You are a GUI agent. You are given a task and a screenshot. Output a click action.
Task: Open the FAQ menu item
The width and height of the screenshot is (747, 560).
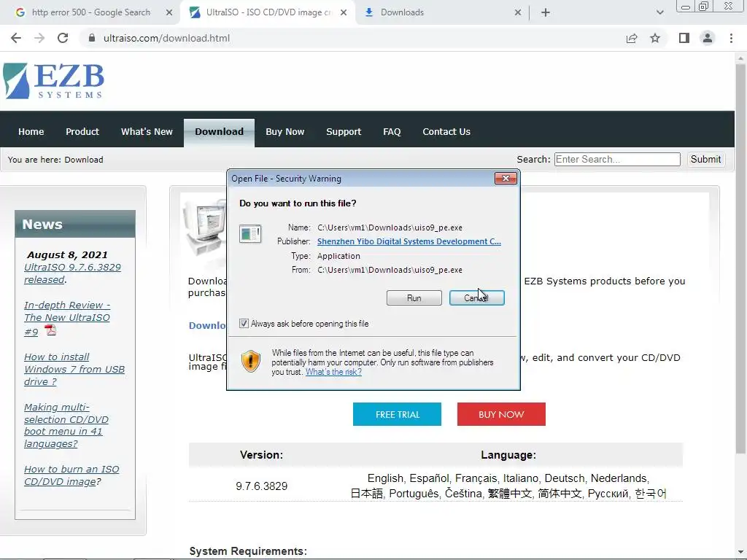tap(392, 131)
